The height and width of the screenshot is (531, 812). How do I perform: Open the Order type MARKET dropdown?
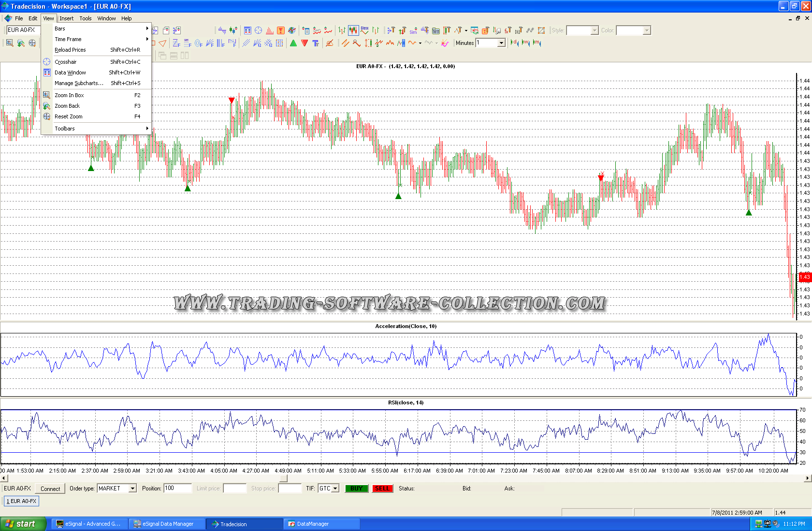pos(132,488)
